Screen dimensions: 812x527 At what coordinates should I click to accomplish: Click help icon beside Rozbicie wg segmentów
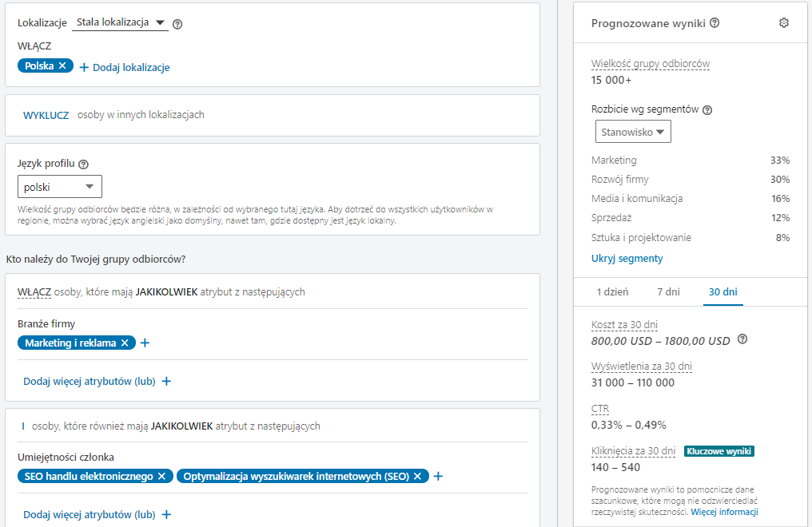point(707,110)
